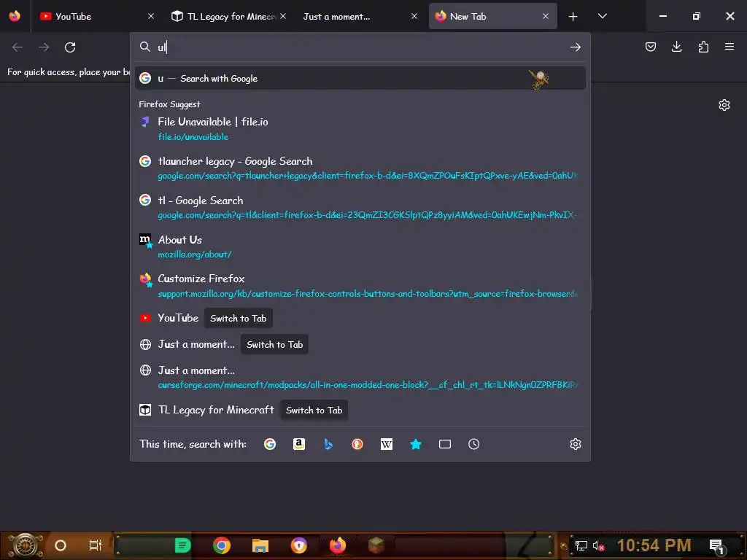Open network status tray icon
The image size is (747, 560).
581,545
